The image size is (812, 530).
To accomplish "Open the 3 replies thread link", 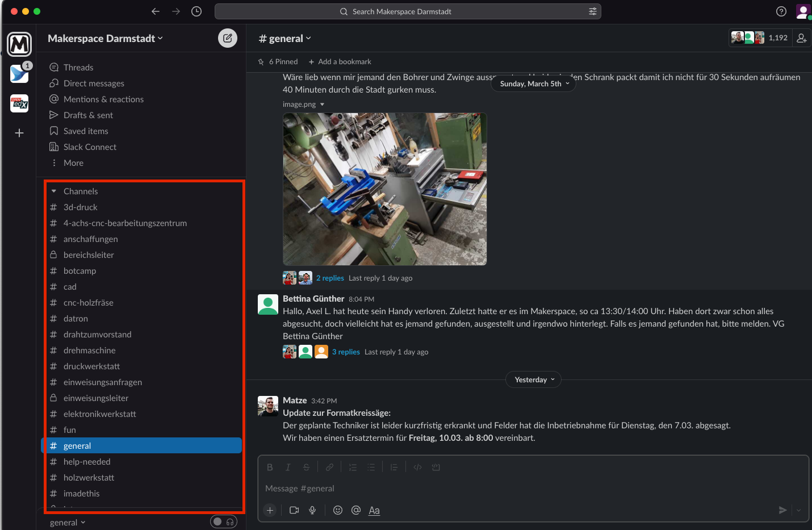I will point(346,352).
